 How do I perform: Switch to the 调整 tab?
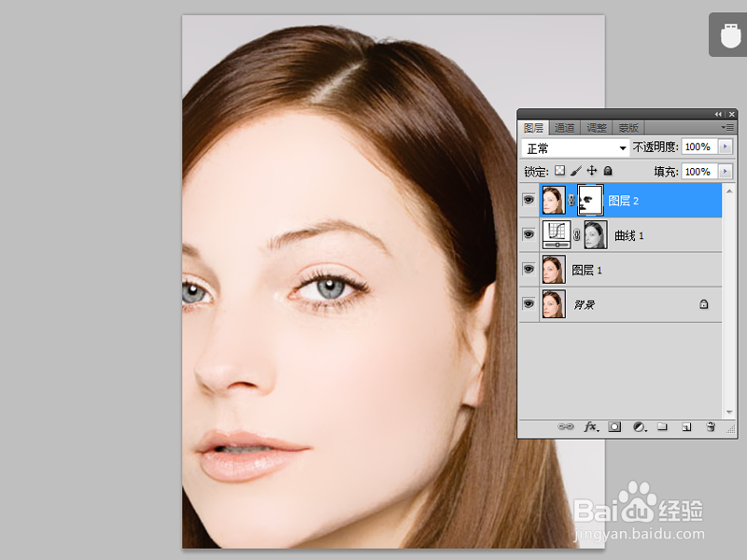(597, 128)
